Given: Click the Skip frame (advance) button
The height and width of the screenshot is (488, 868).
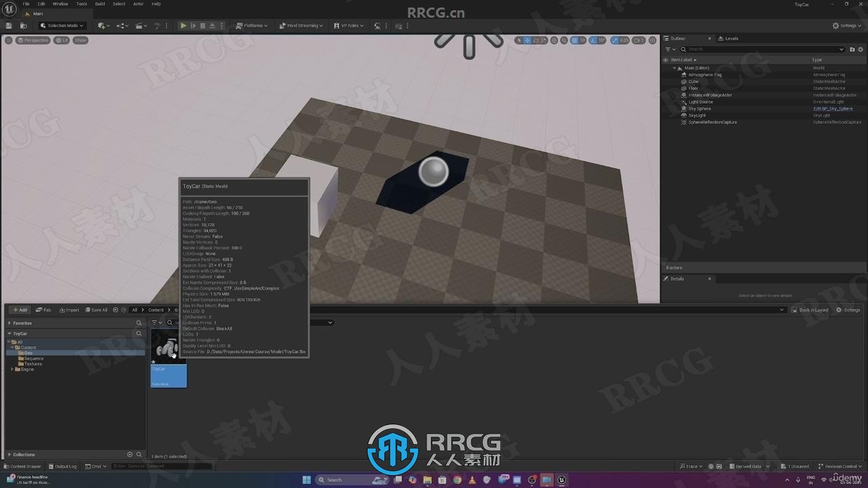Looking at the screenshot, I should (193, 26).
